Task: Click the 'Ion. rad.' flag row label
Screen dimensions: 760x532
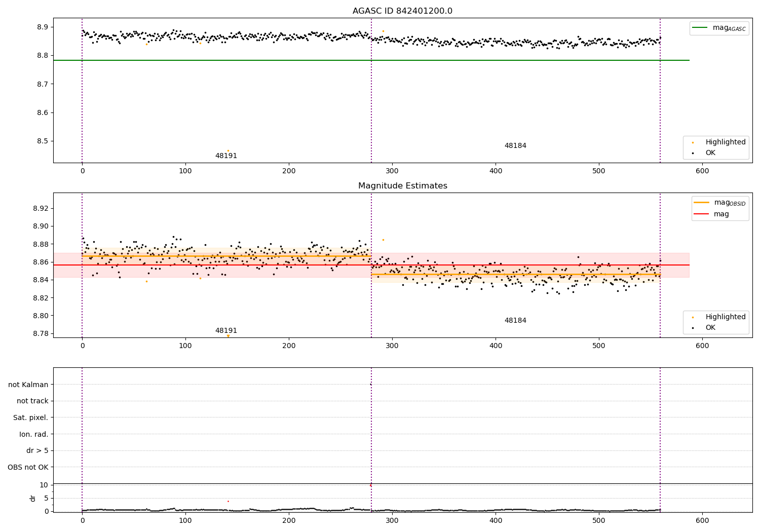Action: 34,434
